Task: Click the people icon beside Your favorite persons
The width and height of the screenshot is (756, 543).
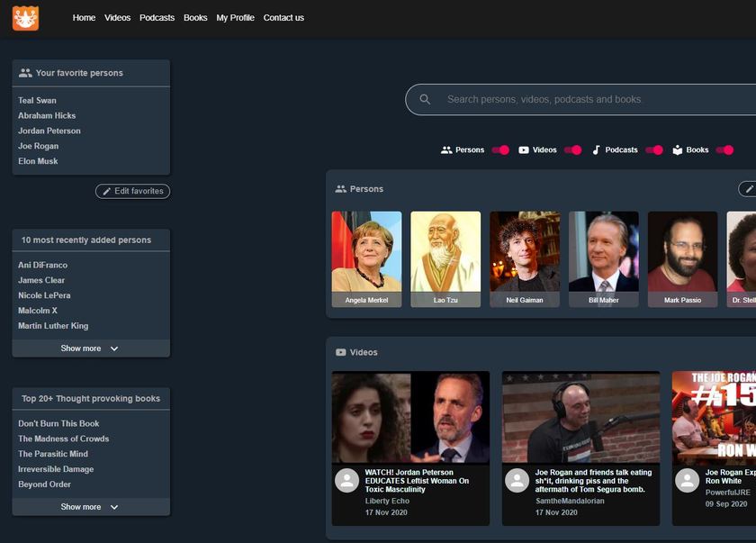Action: pyautogui.click(x=25, y=73)
